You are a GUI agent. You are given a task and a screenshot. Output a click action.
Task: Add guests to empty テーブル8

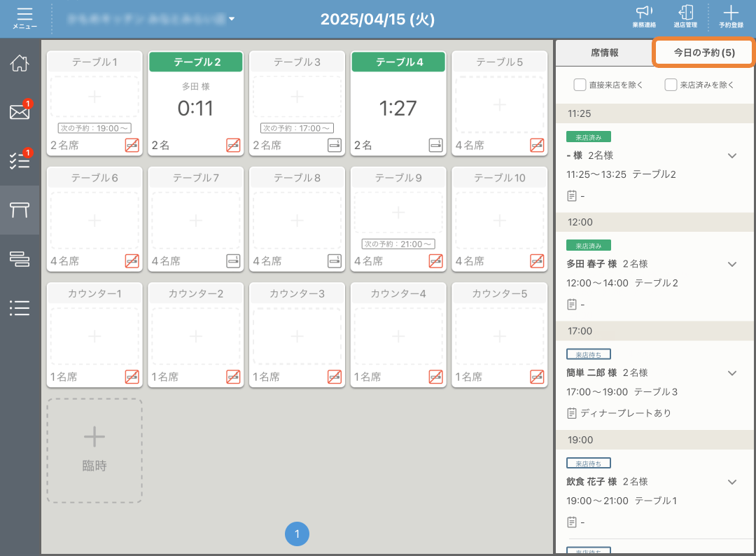pos(297,221)
